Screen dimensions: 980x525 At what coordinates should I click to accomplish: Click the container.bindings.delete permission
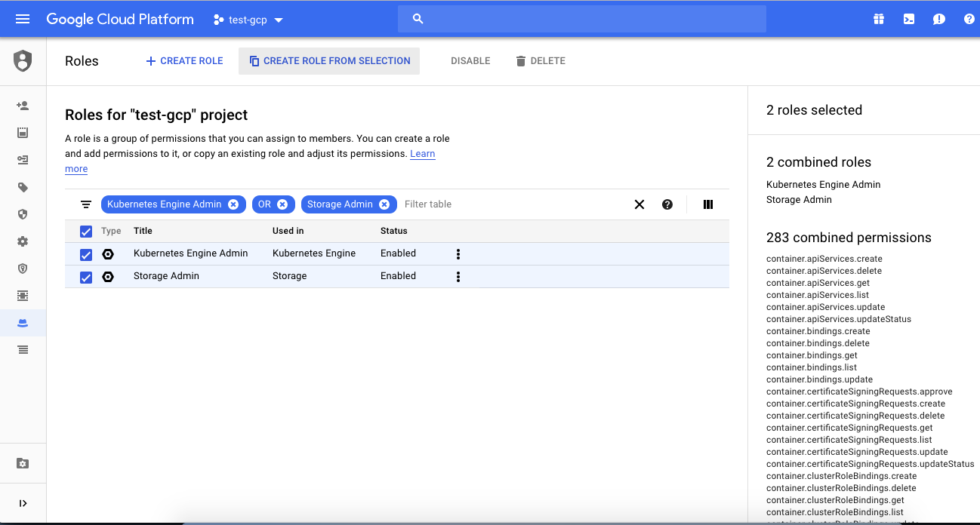tap(818, 343)
